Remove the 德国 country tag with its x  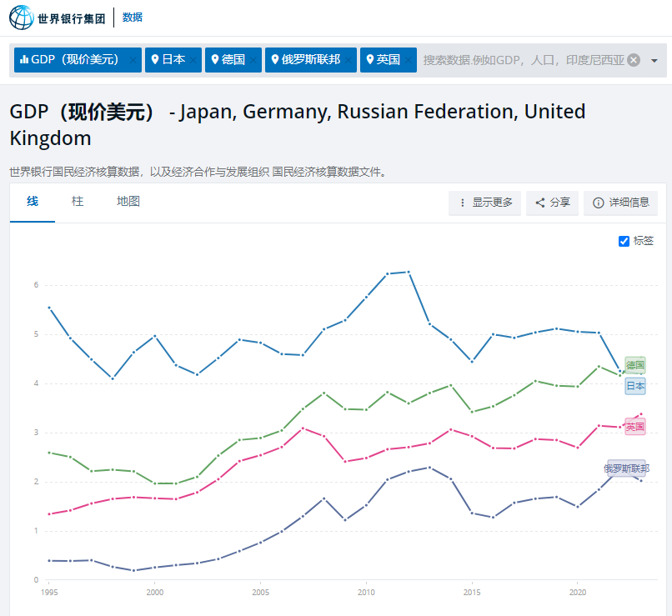253,60
